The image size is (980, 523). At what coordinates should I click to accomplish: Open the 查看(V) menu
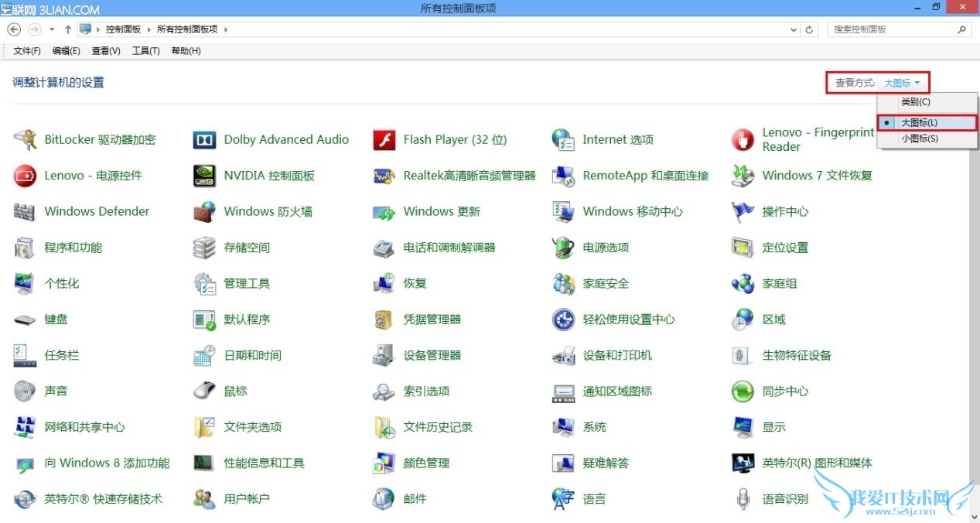[x=106, y=51]
